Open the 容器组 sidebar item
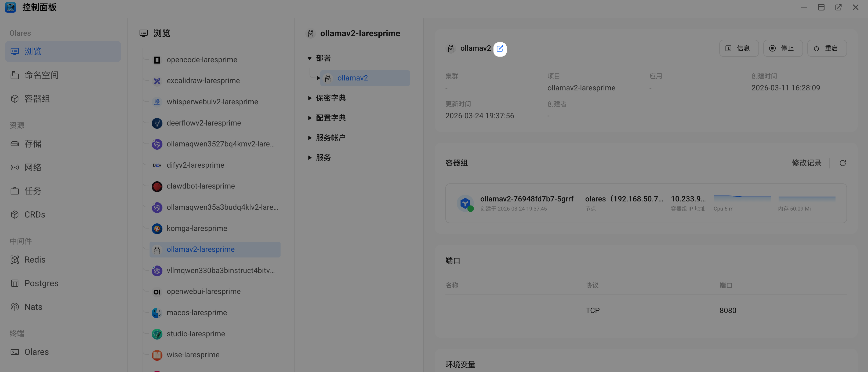The image size is (868, 372). click(37, 99)
